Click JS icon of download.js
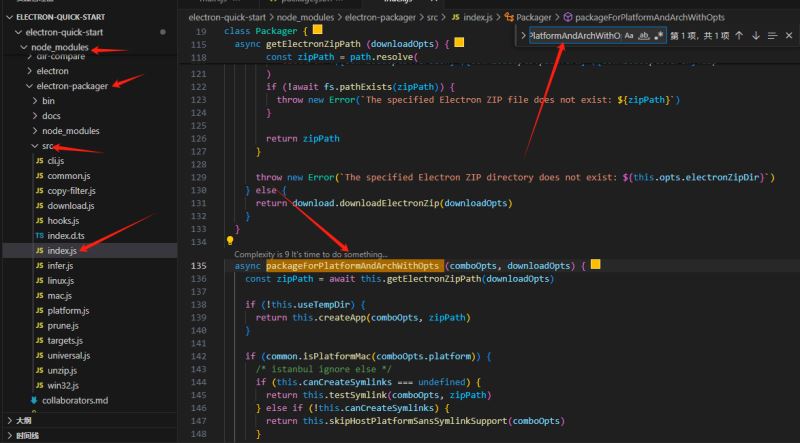Screen dimensions: 800x443 (x=40, y=206)
